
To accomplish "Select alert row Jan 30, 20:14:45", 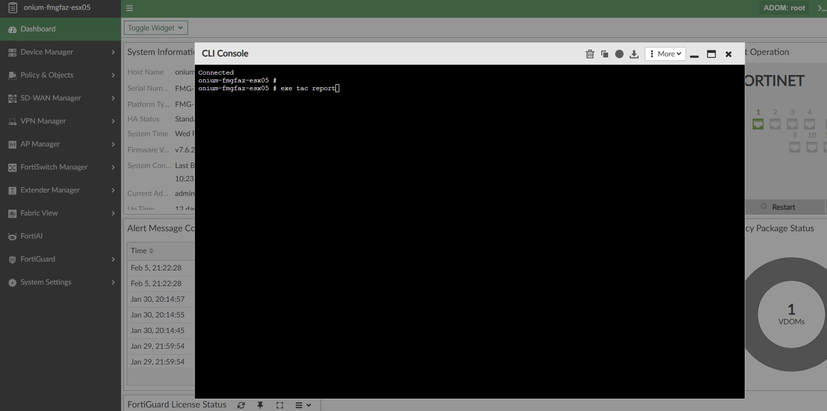I will (x=161, y=330).
